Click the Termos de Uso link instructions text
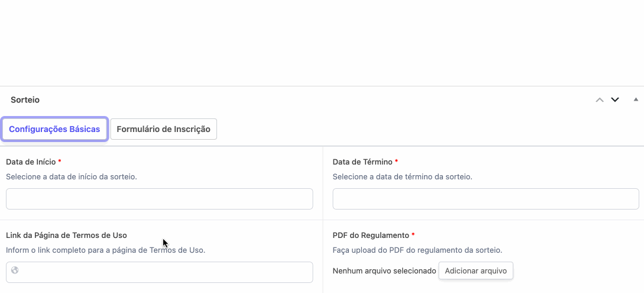The height and width of the screenshot is (293, 644). [105, 250]
